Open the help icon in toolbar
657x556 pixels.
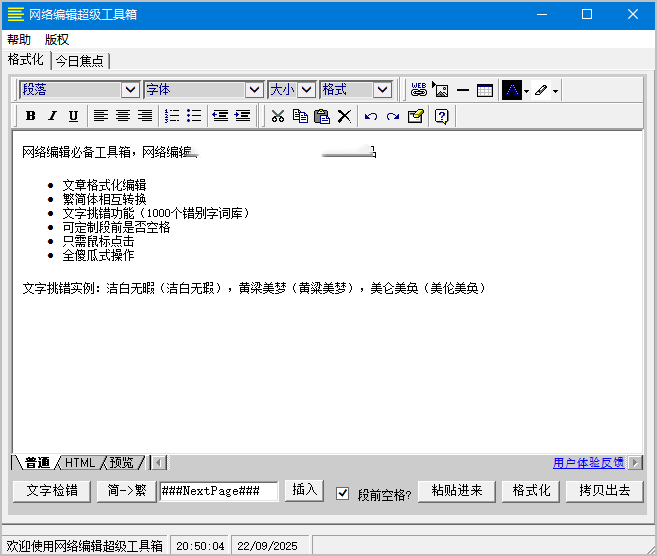(x=441, y=116)
